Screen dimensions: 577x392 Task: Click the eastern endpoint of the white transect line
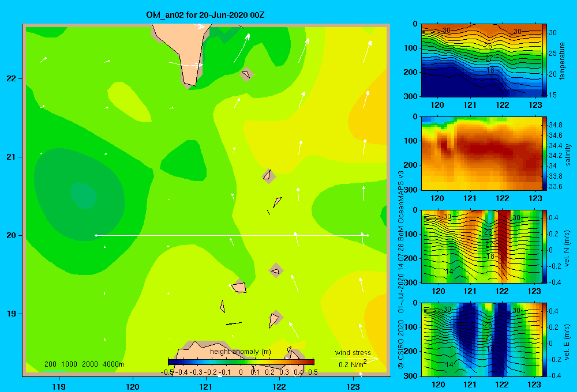click(368, 235)
